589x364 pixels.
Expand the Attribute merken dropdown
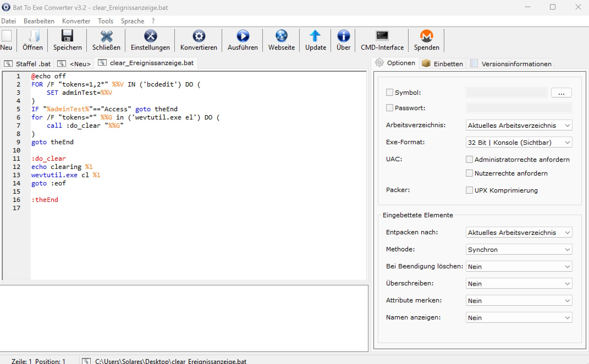point(519,301)
